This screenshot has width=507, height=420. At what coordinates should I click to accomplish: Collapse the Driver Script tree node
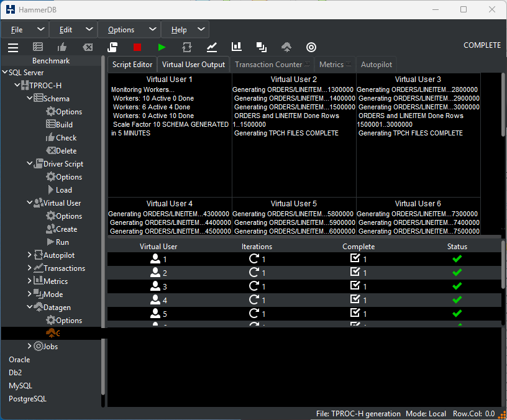pyautogui.click(x=29, y=163)
